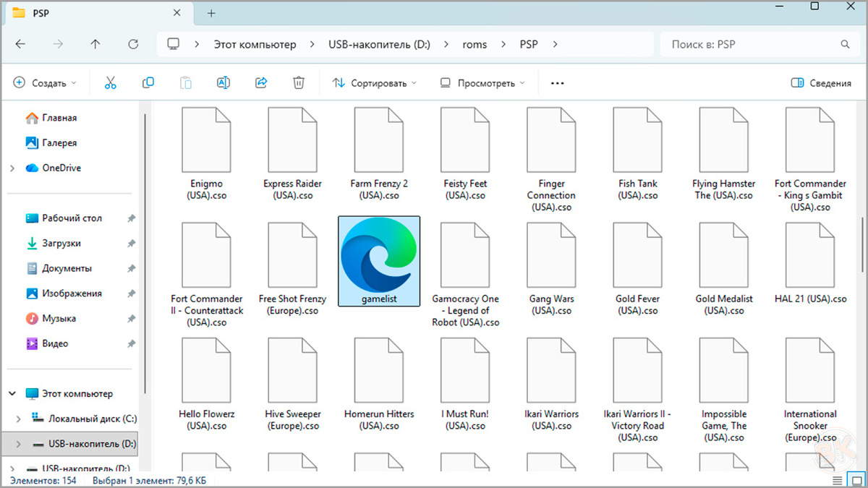Screen dimensions: 868x488
Task: Select Fish Tank (USA).cso file icon
Action: [x=637, y=140]
